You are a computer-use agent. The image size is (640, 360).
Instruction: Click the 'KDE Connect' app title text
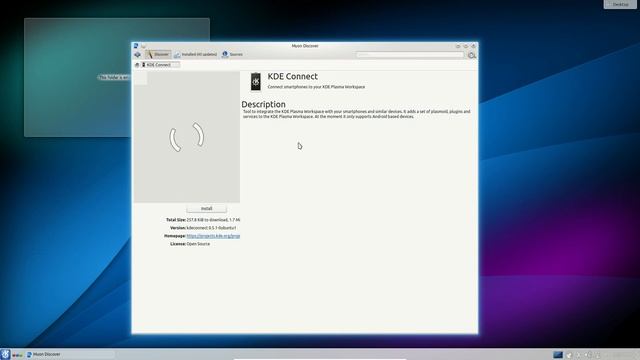coord(292,76)
